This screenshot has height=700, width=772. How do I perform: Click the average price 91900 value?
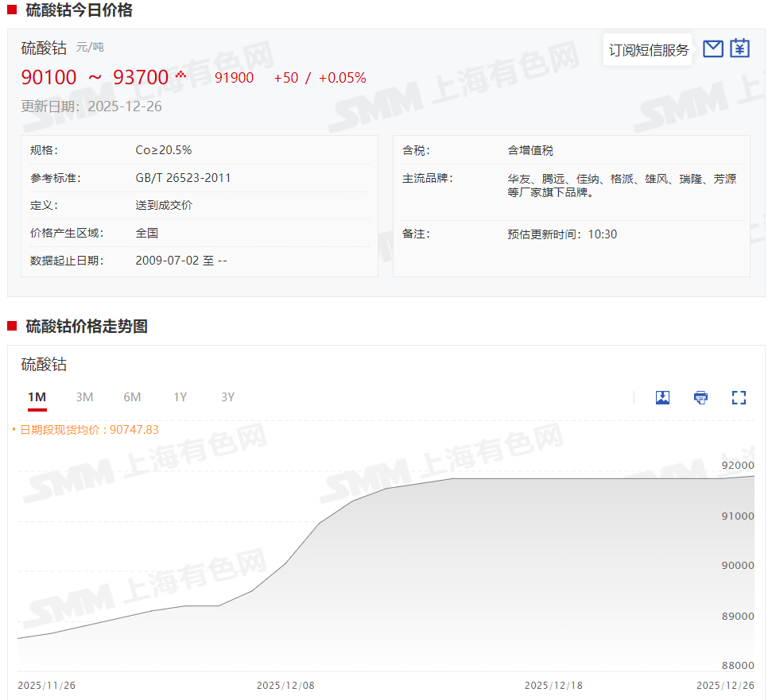tap(234, 78)
